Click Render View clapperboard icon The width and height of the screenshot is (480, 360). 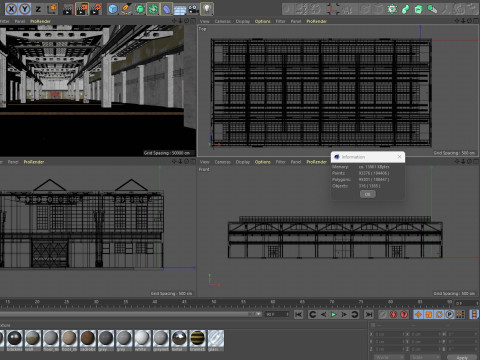pos(68,9)
